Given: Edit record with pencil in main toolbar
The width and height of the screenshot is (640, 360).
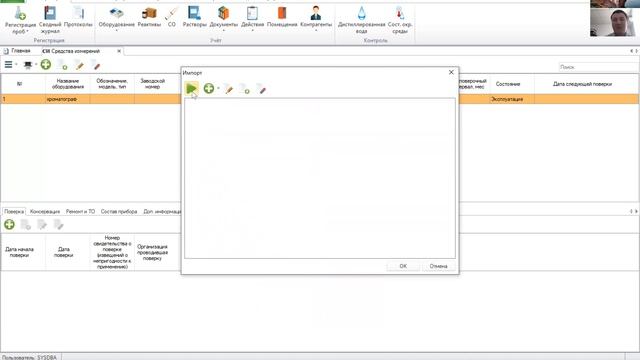Looking at the screenshot, I should click(79, 64).
